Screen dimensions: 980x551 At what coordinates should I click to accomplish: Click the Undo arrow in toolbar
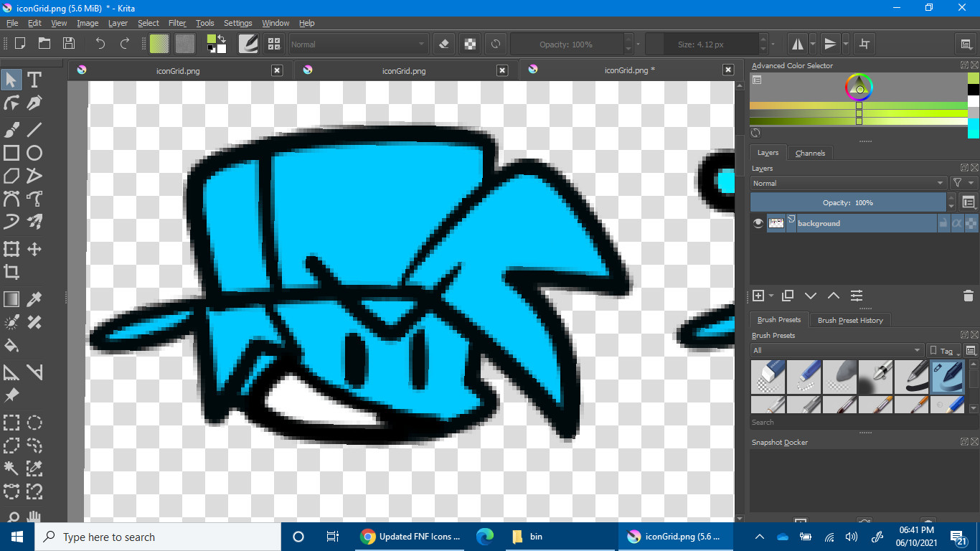[100, 44]
